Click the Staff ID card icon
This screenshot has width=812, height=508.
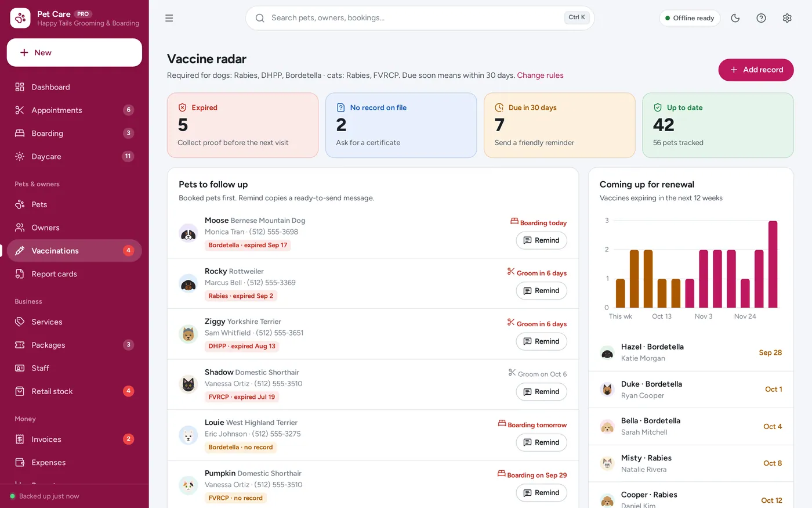[x=20, y=368]
